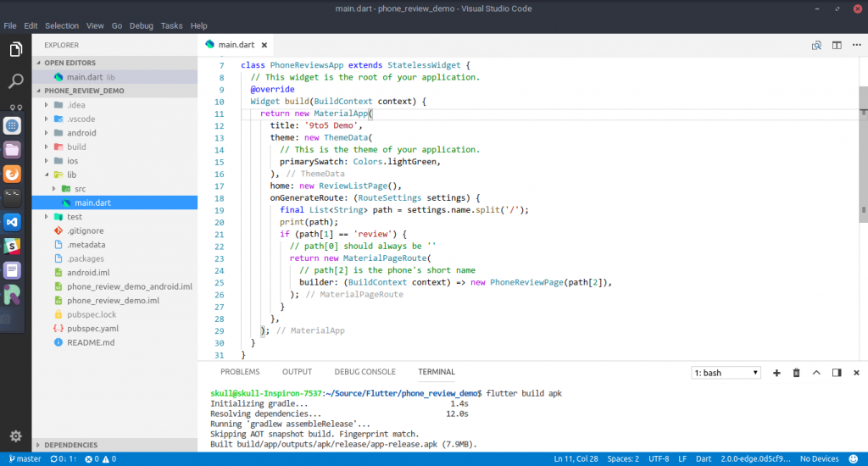Viewport: 868px width, 466px height.
Task: Click the master branch indicator
Action: [25, 459]
